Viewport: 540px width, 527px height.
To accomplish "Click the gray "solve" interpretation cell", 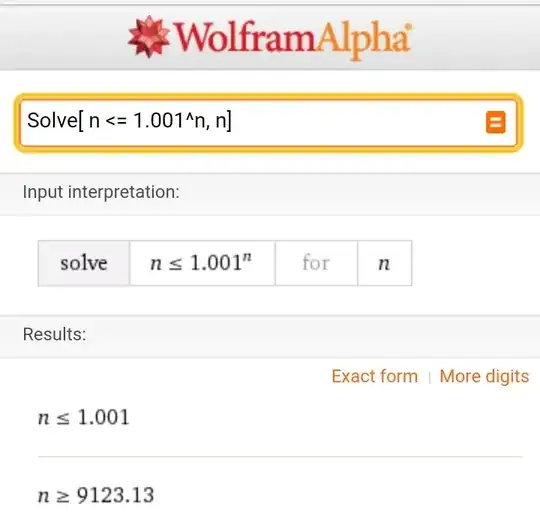I will (x=84, y=263).
